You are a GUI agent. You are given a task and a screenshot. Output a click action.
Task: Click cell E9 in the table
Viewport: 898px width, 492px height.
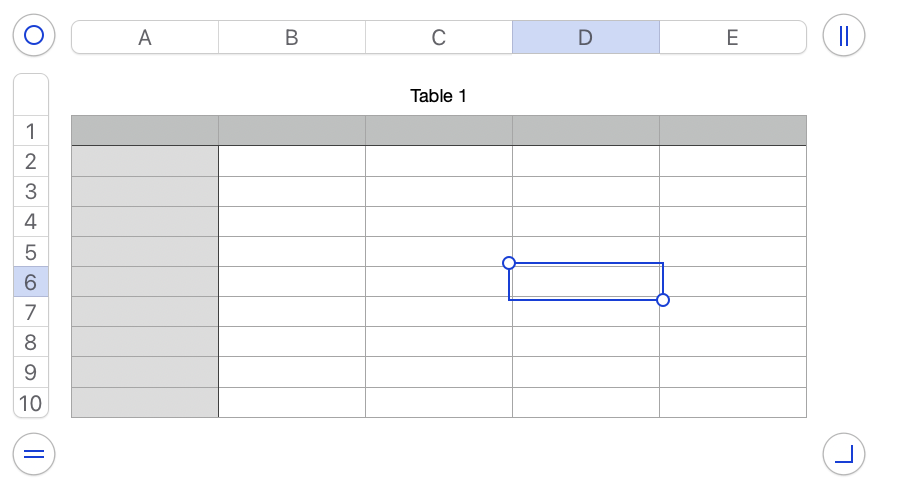click(x=733, y=372)
